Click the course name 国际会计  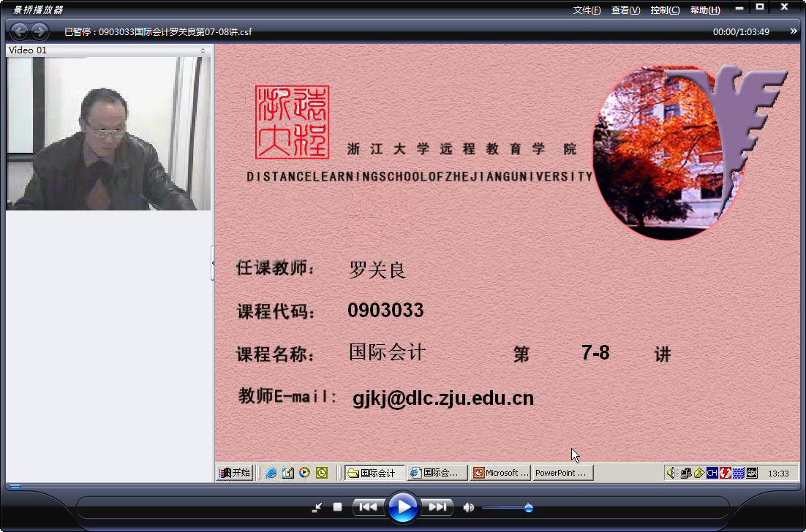tap(388, 352)
